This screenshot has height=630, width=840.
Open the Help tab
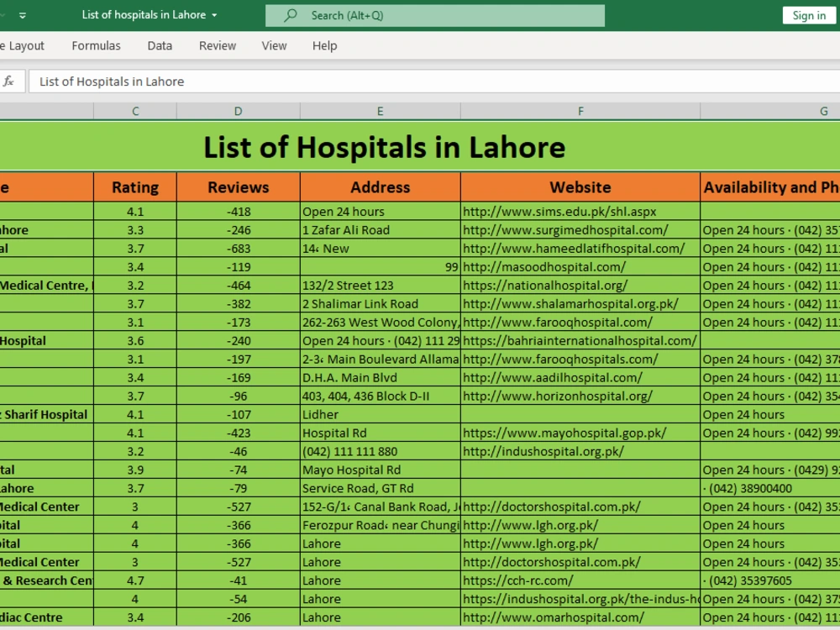tap(324, 45)
